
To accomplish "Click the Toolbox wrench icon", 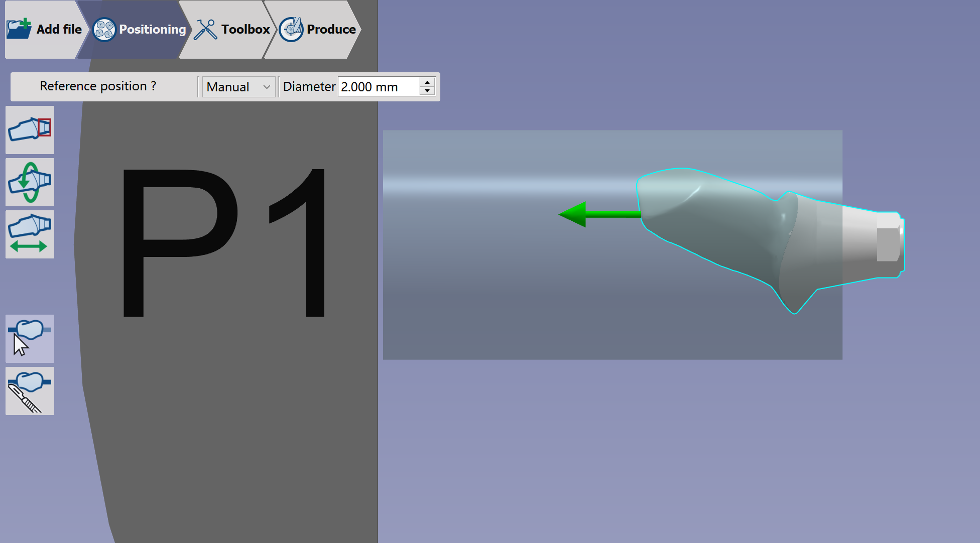I will click(205, 30).
